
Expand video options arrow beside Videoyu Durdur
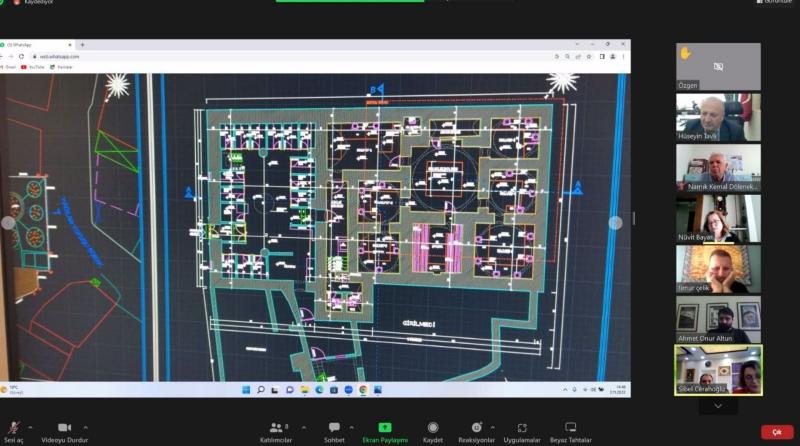pyautogui.click(x=86, y=427)
